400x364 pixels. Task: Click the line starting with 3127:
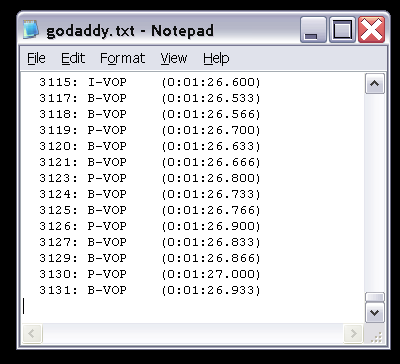(x=149, y=242)
